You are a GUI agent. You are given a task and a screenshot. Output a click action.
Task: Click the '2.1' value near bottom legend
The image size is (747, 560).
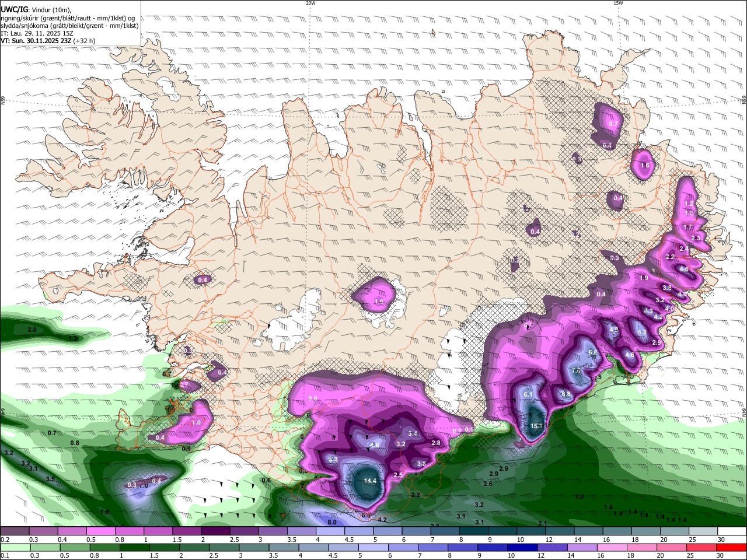(x=542, y=523)
